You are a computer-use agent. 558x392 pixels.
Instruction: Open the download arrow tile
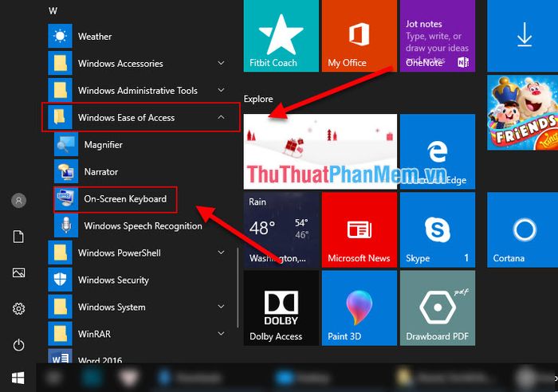(522, 36)
